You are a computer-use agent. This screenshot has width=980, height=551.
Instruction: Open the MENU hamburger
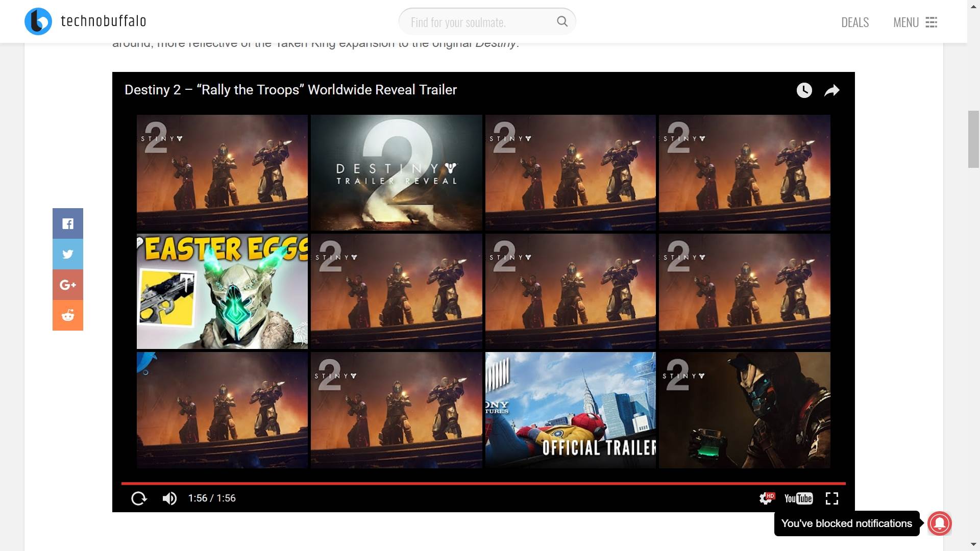click(930, 22)
